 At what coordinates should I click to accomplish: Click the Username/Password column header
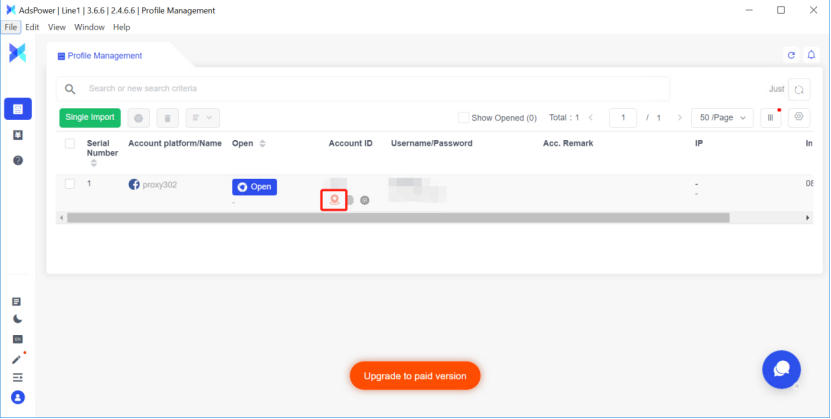tap(431, 144)
